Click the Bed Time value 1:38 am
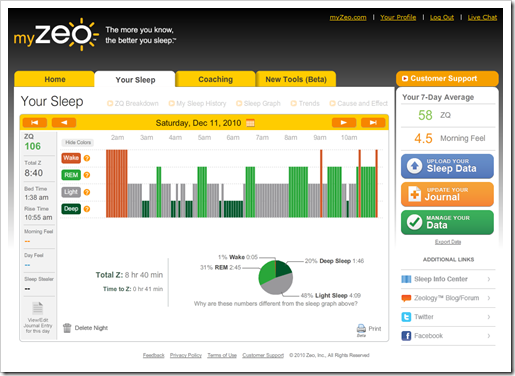Screen dimensions: 515x376 (x=36, y=197)
